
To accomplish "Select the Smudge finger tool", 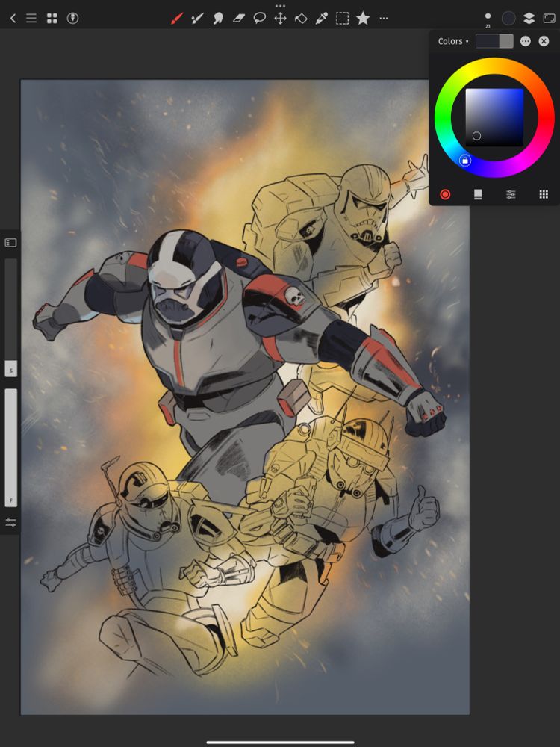I will pyautogui.click(x=218, y=19).
